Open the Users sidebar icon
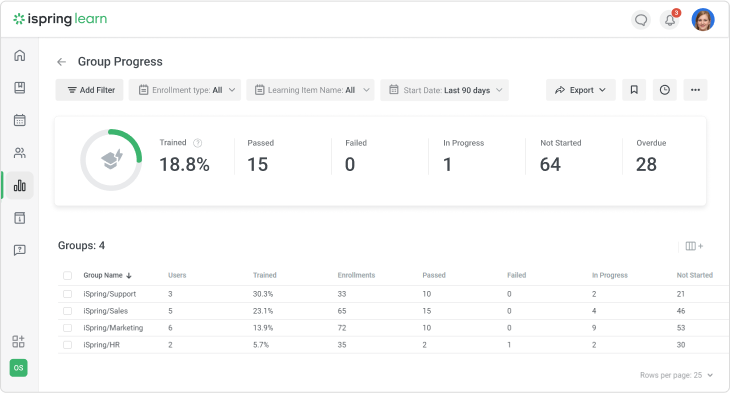 [20, 153]
